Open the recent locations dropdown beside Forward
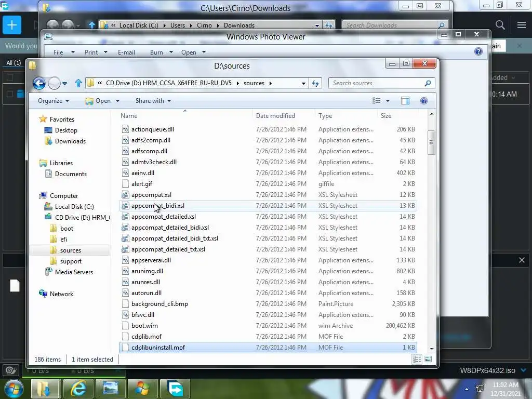532x399 pixels. [x=64, y=84]
